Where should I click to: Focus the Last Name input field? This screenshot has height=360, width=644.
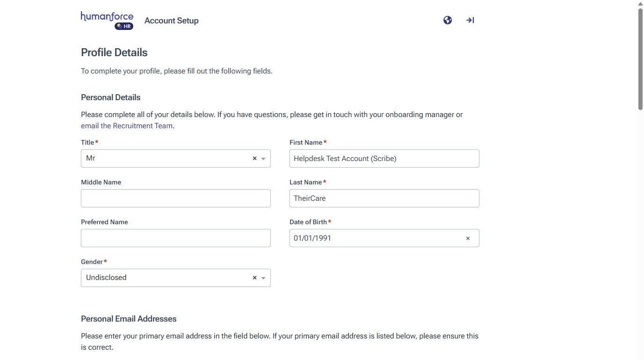coord(384,198)
